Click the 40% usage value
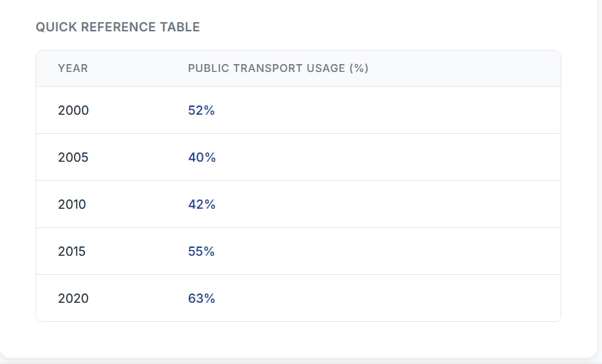The height and width of the screenshot is (364, 602). 202,157
